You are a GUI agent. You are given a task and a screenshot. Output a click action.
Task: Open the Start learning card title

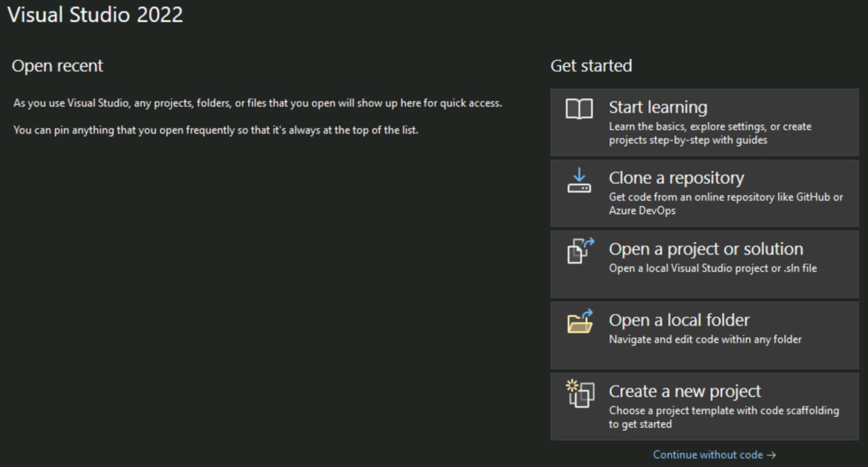point(658,107)
